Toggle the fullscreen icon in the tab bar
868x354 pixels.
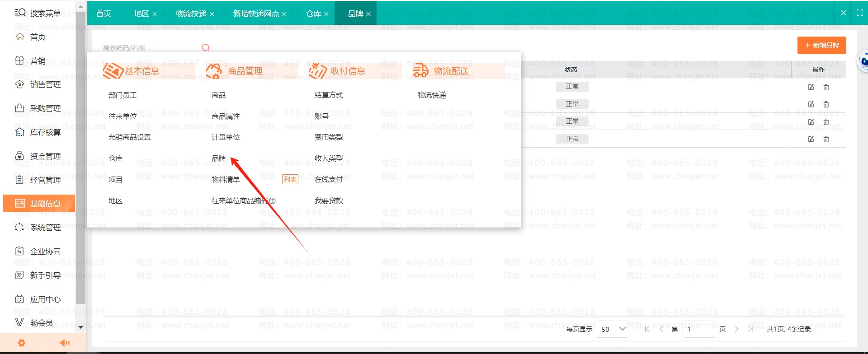860,13
